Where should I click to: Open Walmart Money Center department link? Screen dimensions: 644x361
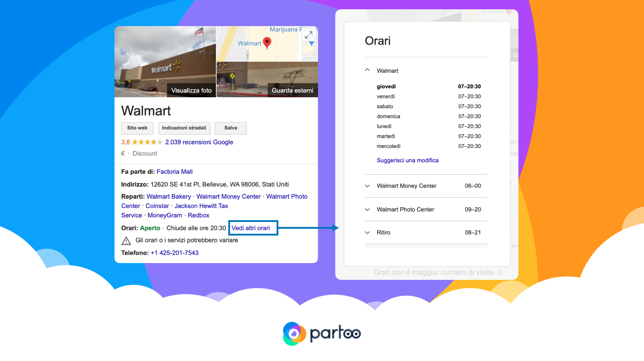click(229, 197)
